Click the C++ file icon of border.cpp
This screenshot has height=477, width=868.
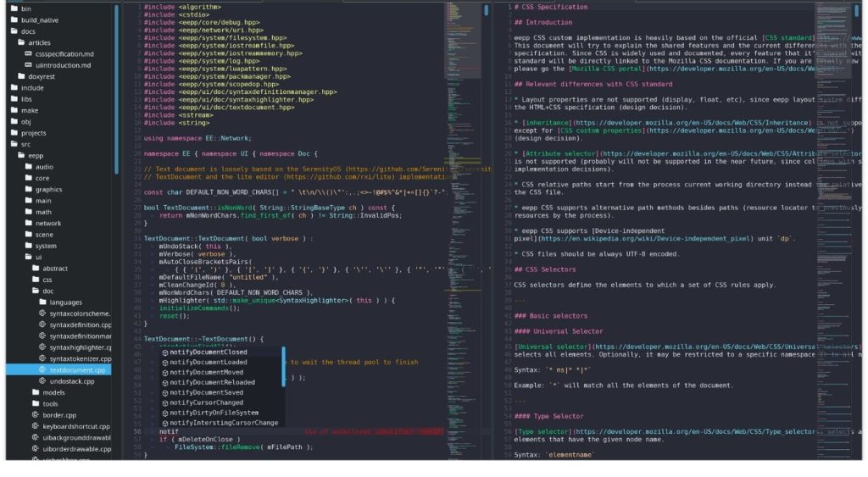click(36, 415)
